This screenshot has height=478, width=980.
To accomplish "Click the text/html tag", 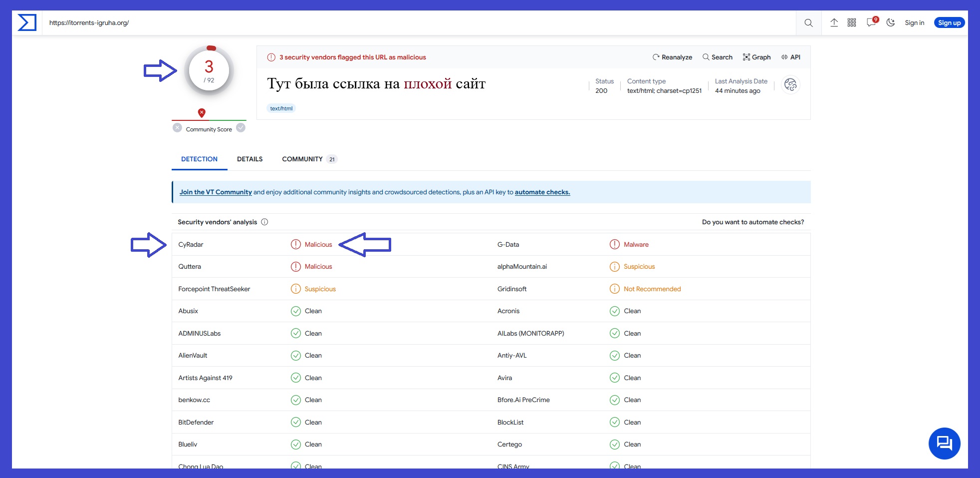I will pos(281,108).
